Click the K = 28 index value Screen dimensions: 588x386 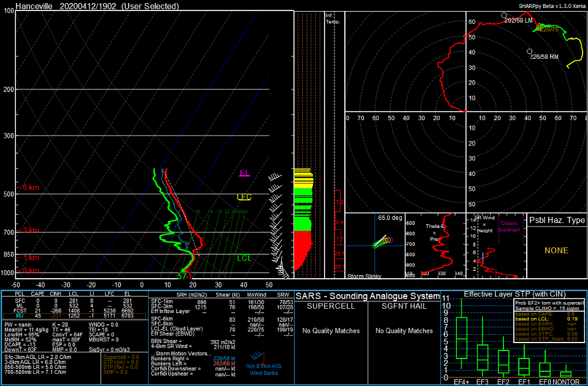pos(60,325)
